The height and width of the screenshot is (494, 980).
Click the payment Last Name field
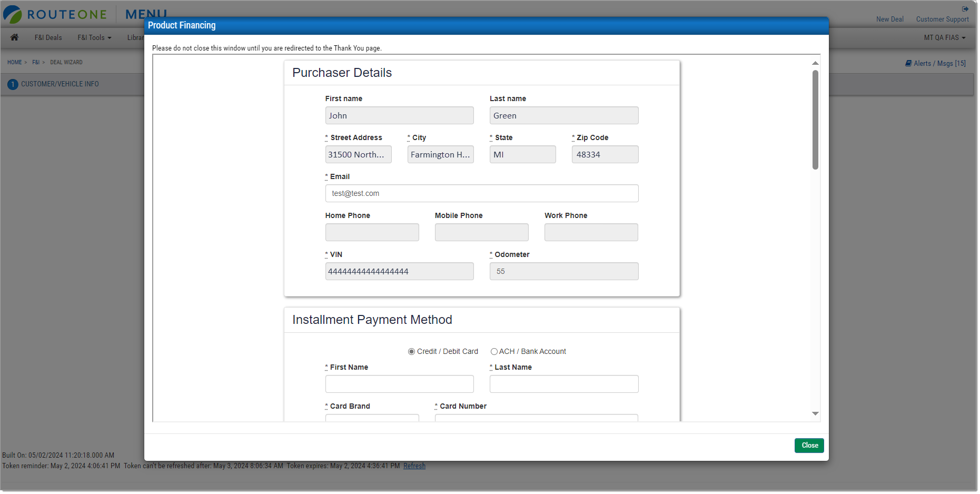pos(564,384)
